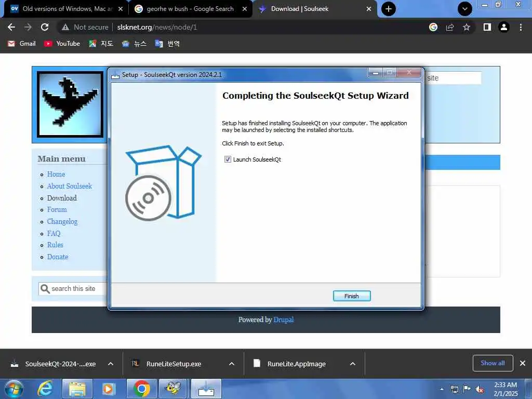
Task: Open the SoulseekQt-2024 exe download item
Action: pos(54,364)
